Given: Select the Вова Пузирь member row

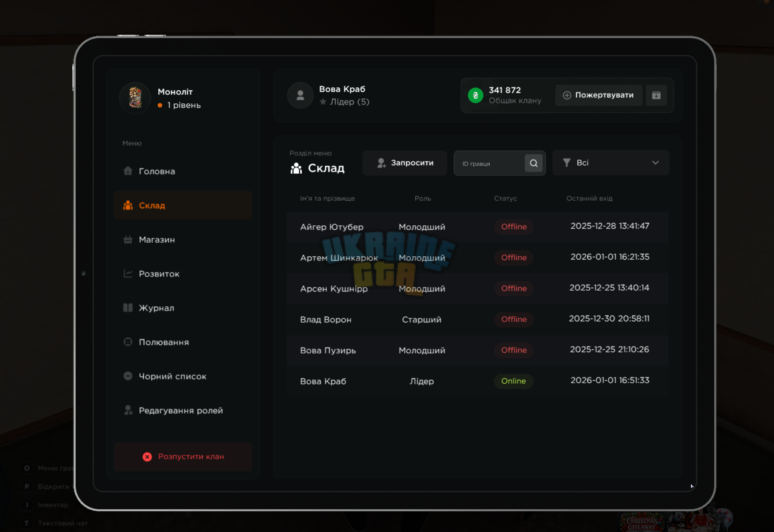Looking at the screenshot, I should pyautogui.click(x=478, y=350).
